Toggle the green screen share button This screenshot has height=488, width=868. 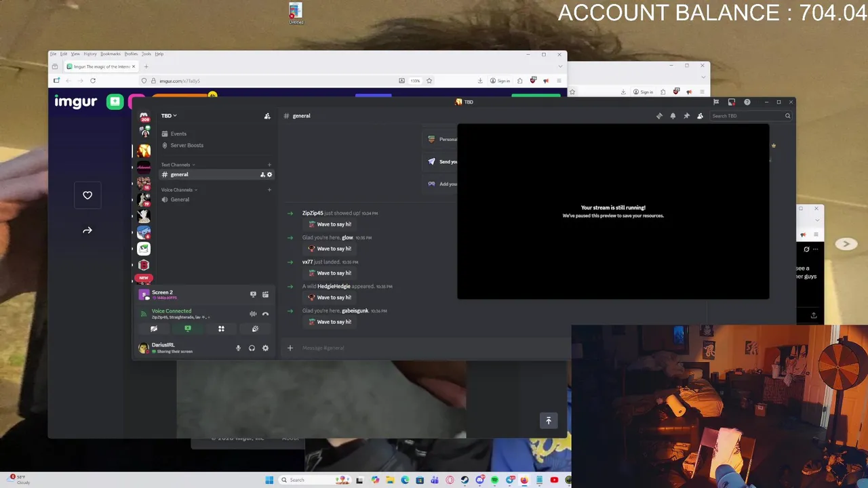[188, 329]
